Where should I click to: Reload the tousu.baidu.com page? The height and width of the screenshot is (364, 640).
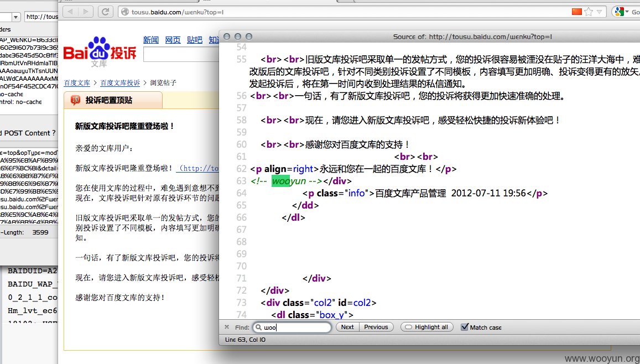click(x=106, y=12)
